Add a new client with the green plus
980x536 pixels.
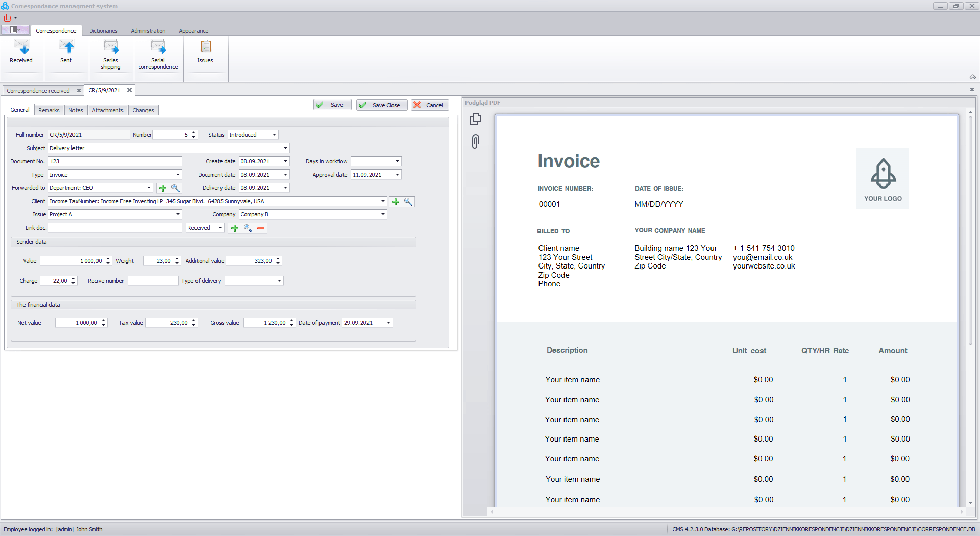396,202
